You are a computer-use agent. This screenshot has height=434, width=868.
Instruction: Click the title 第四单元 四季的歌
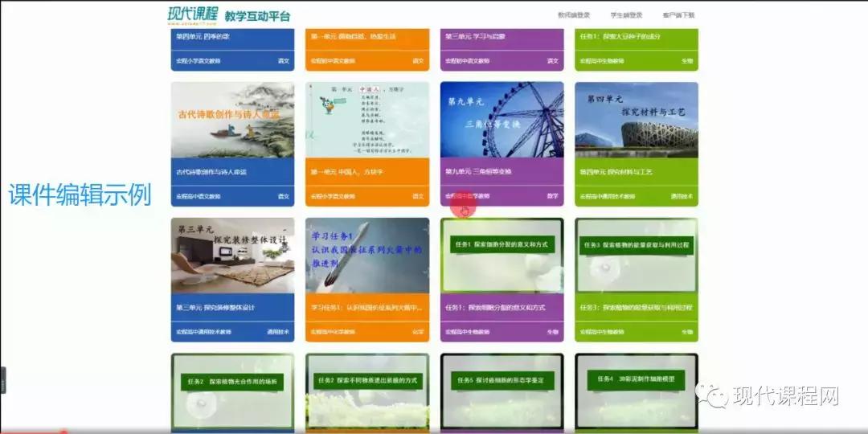203,36
